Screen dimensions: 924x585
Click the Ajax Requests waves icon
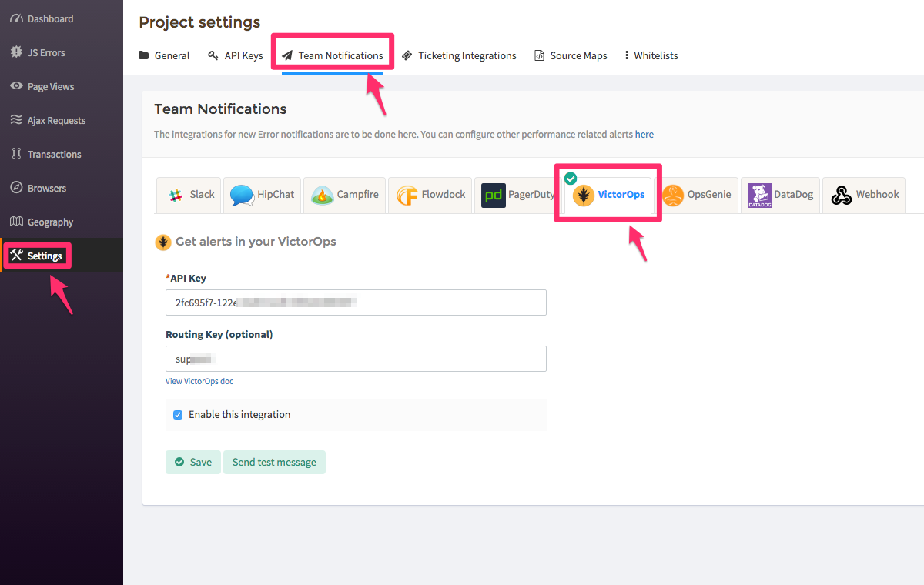pos(15,120)
